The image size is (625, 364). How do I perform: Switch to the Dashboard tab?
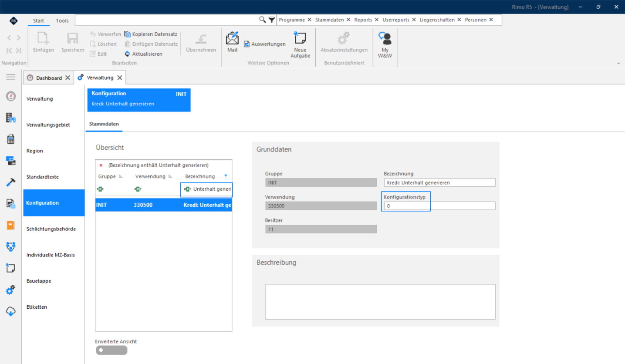49,78
